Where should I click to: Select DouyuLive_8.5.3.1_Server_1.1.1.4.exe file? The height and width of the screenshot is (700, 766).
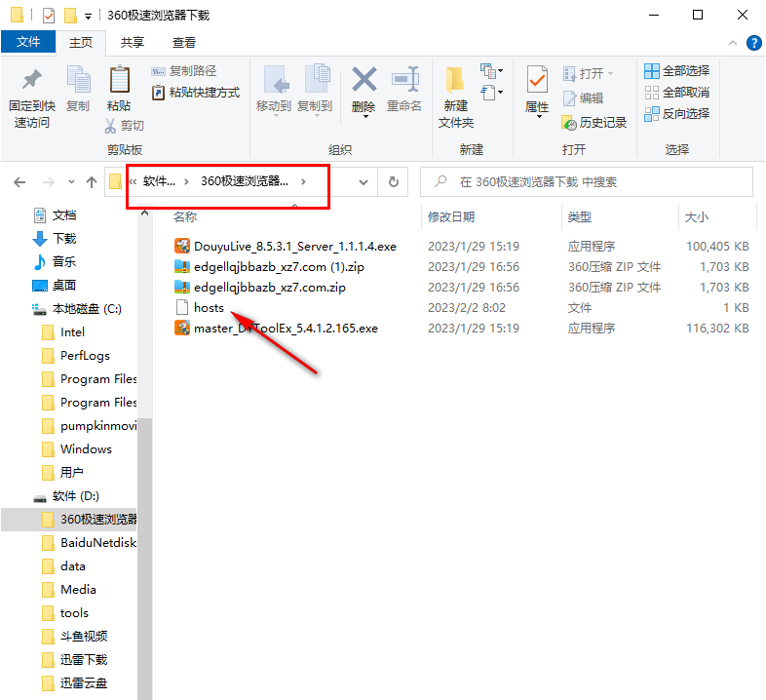pyautogui.click(x=295, y=247)
